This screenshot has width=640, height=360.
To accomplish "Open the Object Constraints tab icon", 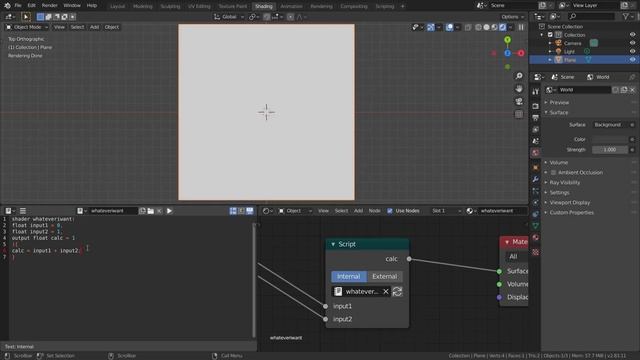I will (x=536, y=214).
